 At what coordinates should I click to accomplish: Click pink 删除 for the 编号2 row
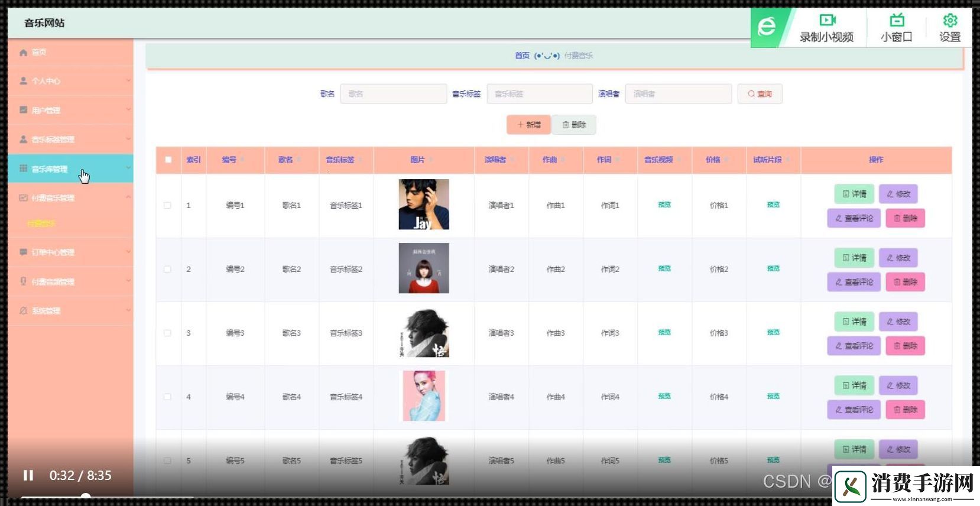click(905, 282)
